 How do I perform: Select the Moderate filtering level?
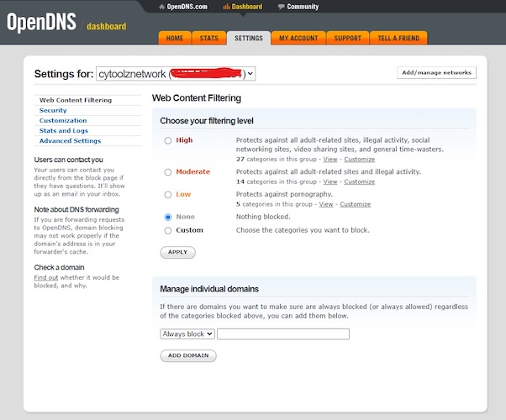click(x=168, y=172)
